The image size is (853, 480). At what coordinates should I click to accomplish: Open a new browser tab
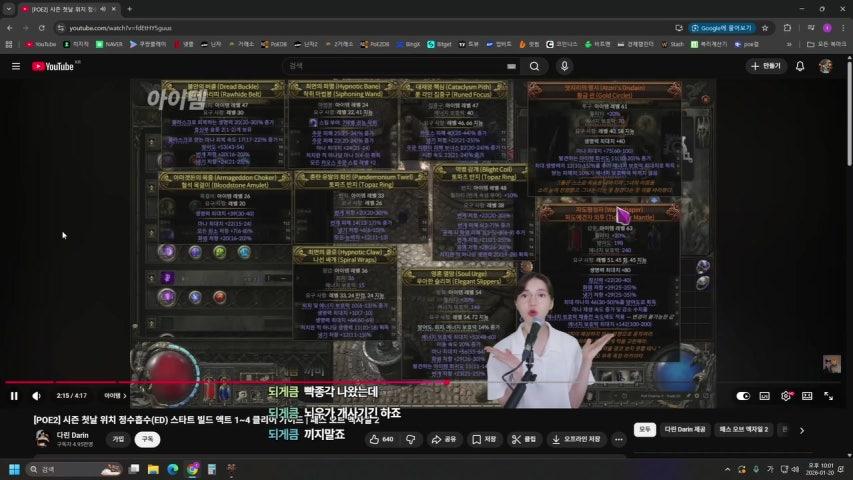click(x=129, y=9)
